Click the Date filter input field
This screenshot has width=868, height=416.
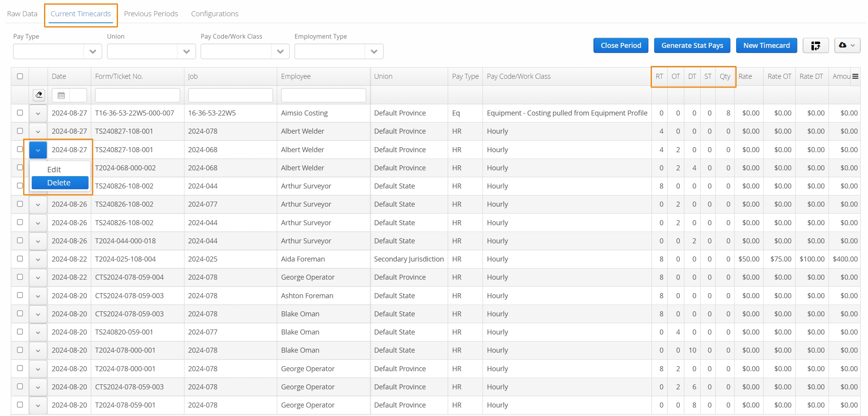78,95
